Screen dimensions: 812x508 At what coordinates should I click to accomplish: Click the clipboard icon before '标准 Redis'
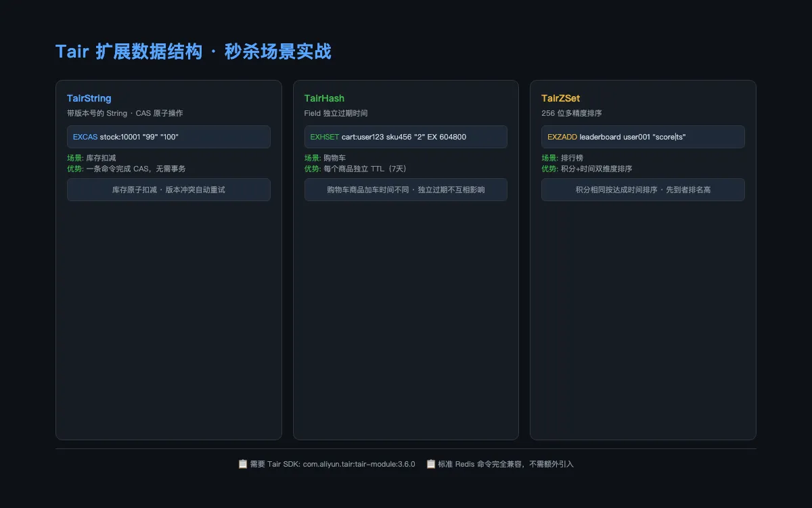click(430, 464)
